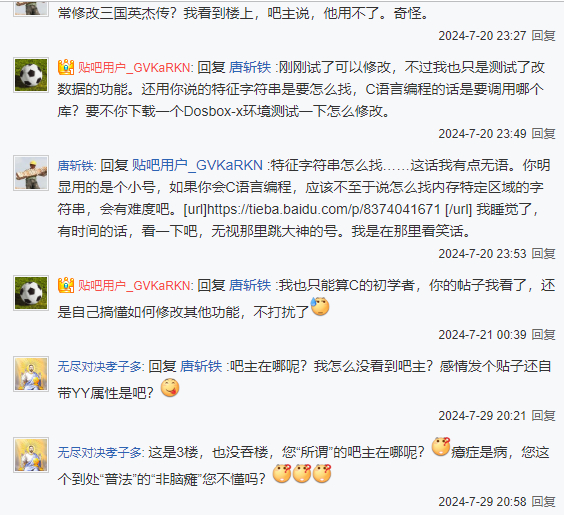Screen dimensions: 564x515
Task: Open the red 贴吧用户_GVKaRKN username in the 00:39 comment
Action: tap(134, 286)
